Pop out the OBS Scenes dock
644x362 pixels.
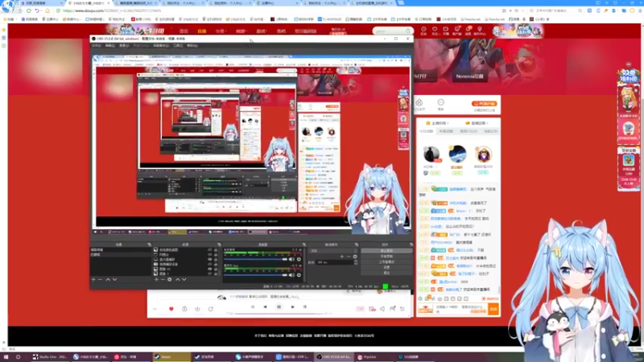tap(149, 245)
